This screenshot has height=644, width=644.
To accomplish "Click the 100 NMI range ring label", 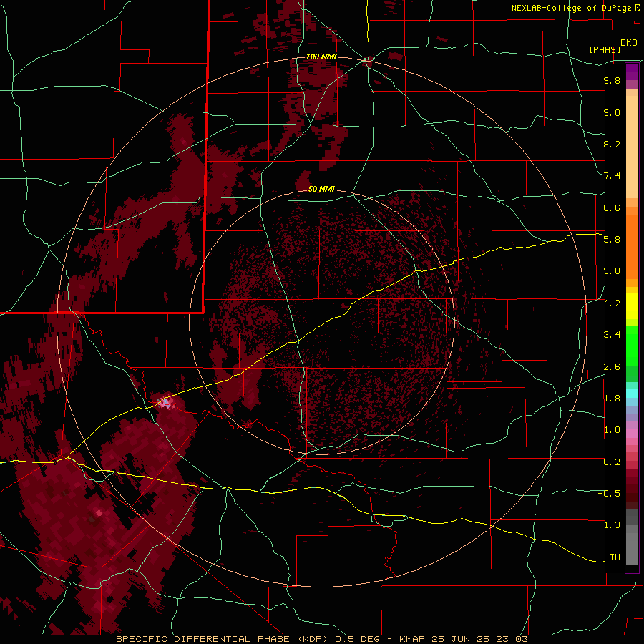I will (x=321, y=57).
